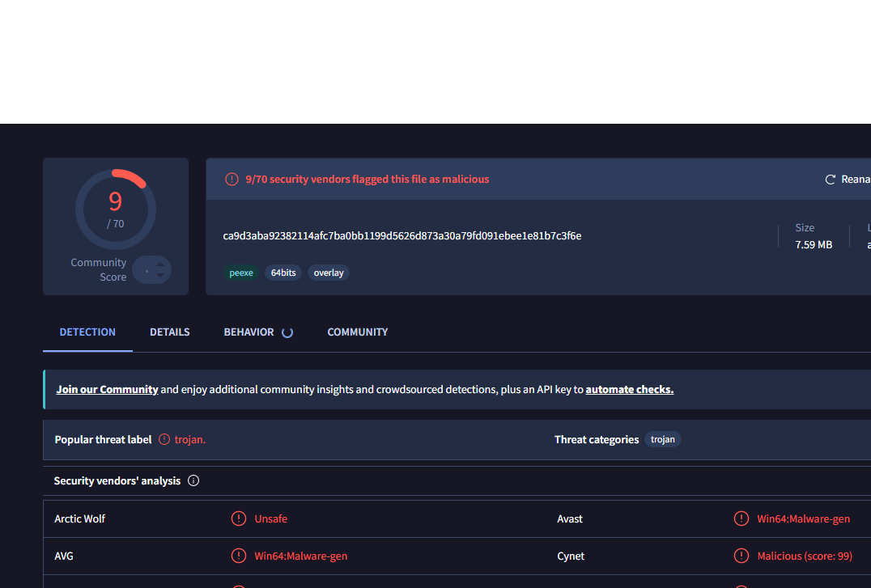Click the trojan. popular threat label
The image size is (871, 588).
[190, 439]
